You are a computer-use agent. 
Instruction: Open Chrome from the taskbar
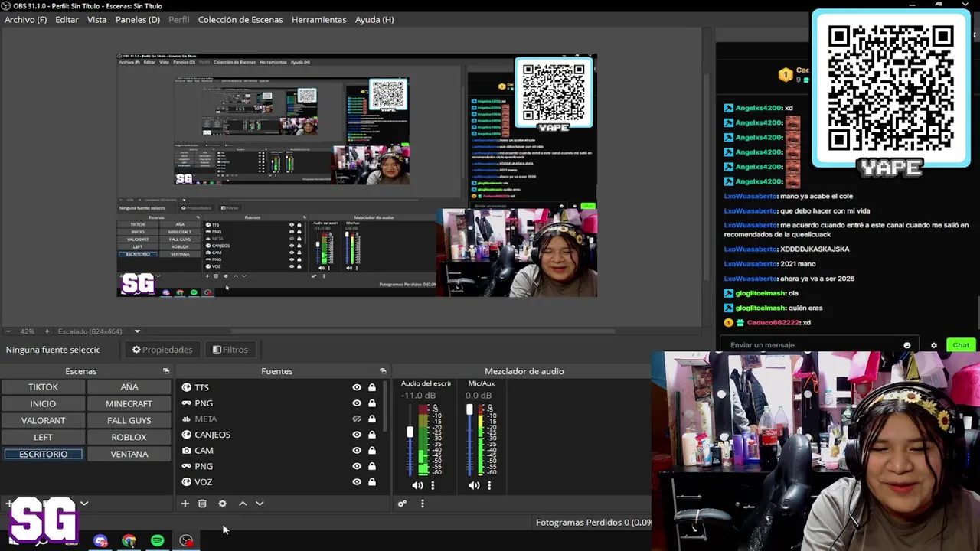[129, 541]
